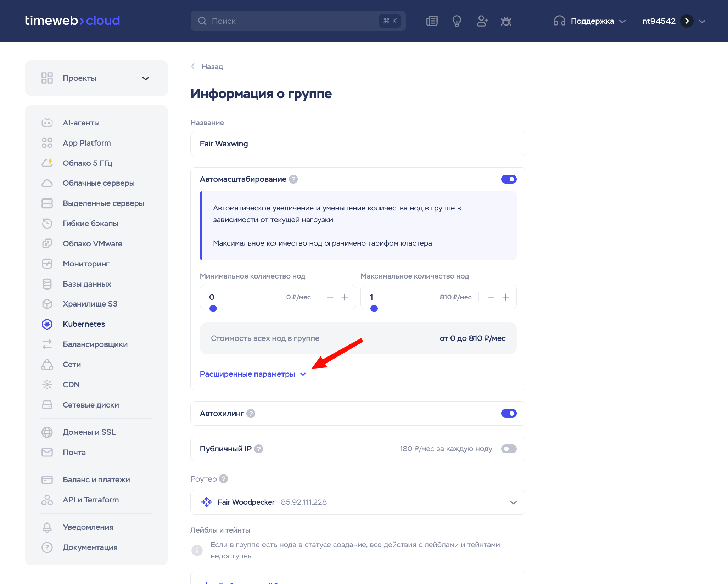Open Базы данных in the sidebar
Viewport: 728px width, 584px height.
87,284
